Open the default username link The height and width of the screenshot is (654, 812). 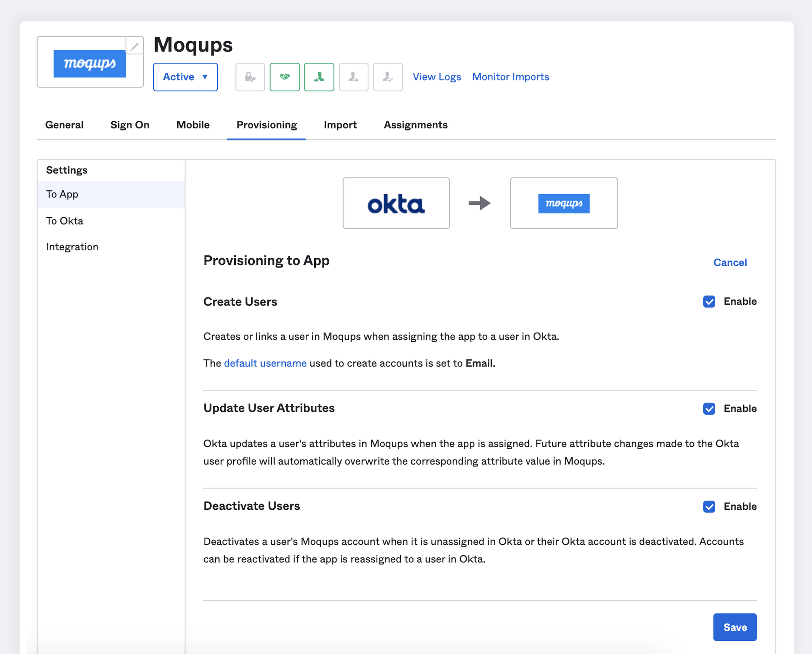pos(265,363)
